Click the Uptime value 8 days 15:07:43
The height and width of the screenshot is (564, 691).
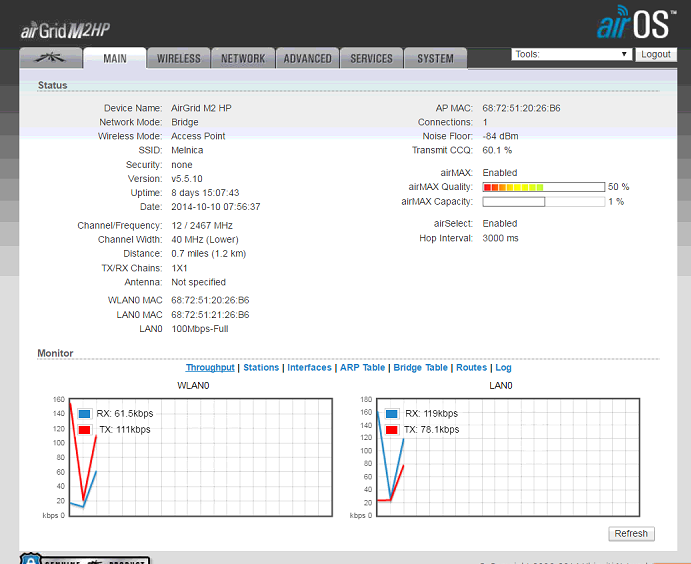pyautogui.click(x=205, y=193)
